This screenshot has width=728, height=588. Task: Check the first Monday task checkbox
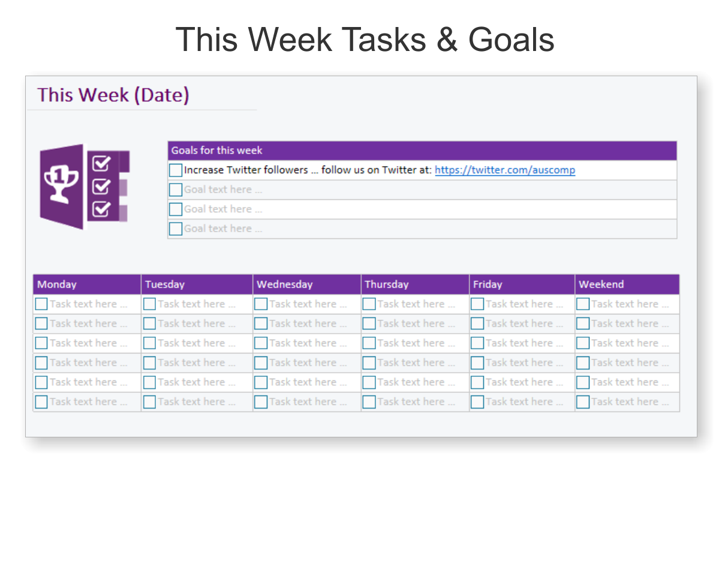pyautogui.click(x=41, y=304)
